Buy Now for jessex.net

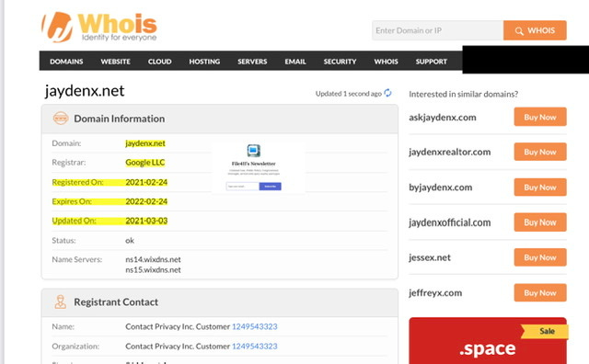pyautogui.click(x=540, y=257)
